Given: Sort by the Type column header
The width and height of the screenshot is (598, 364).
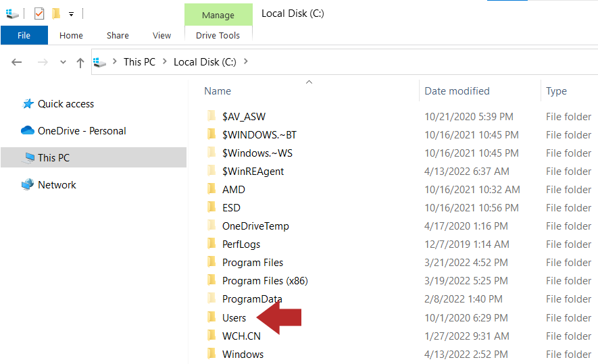Looking at the screenshot, I should click(x=556, y=91).
